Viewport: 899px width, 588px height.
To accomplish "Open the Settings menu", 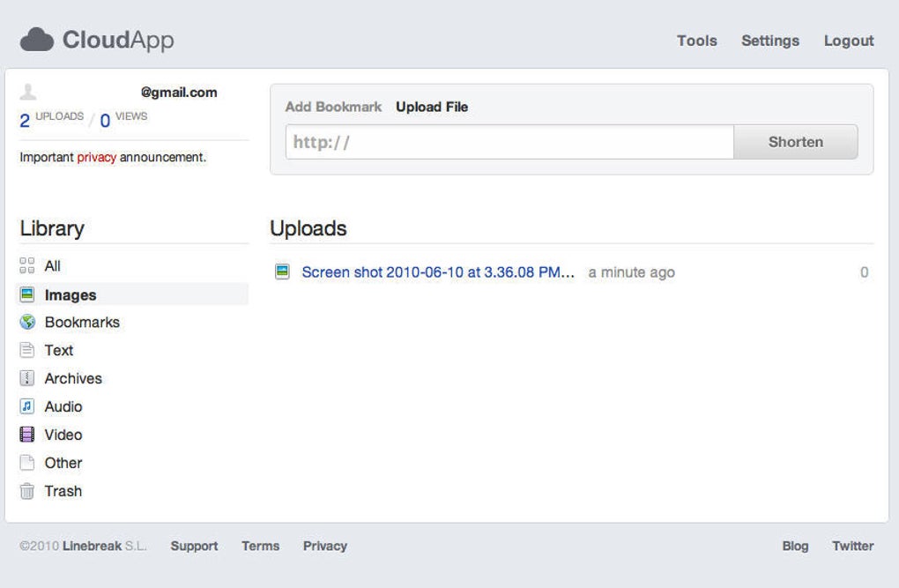I will pyautogui.click(x=769, y=41).
